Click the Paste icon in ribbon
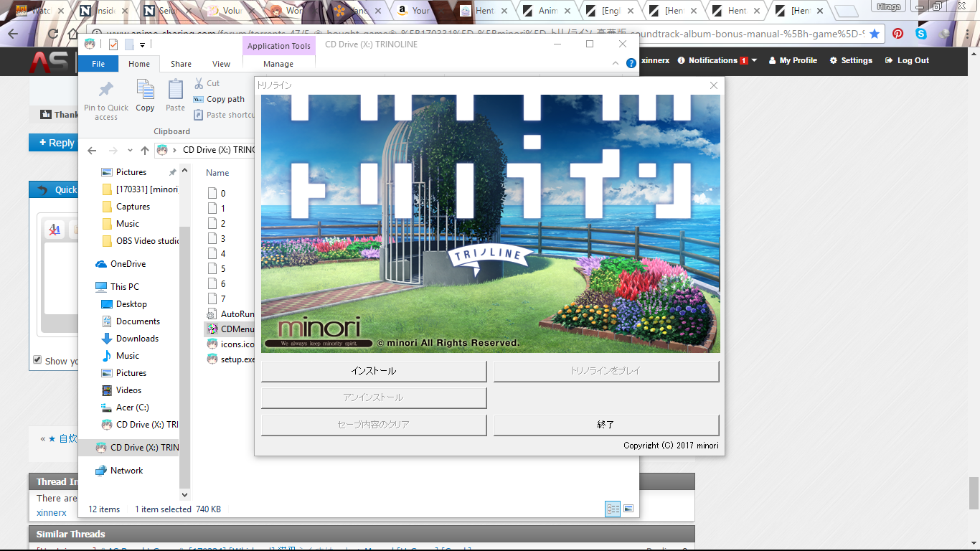 [x=176, y=90]
